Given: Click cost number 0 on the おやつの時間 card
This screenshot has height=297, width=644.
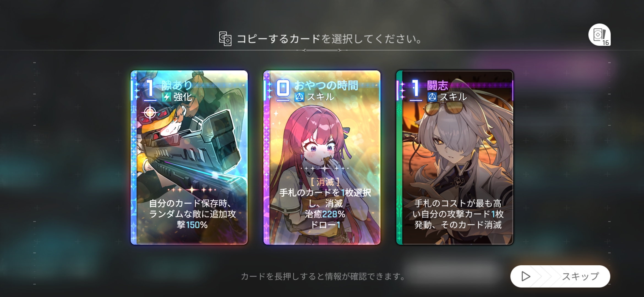Looking at the screenshot, I should (x=283, y=88).
